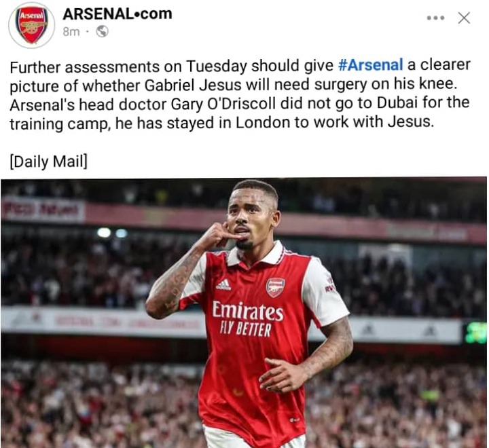
Task: Open the ARSENAL•com page name
Action: click(117, 14)
